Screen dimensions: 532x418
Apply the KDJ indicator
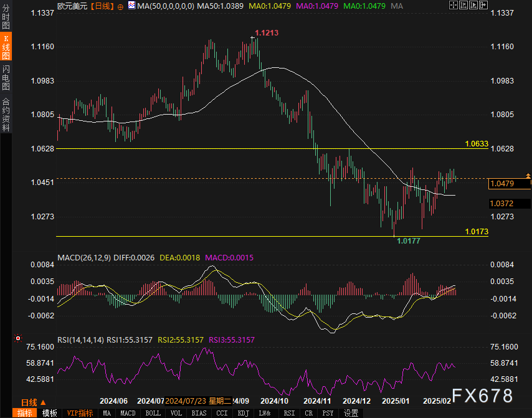click(x=244, y=413)
